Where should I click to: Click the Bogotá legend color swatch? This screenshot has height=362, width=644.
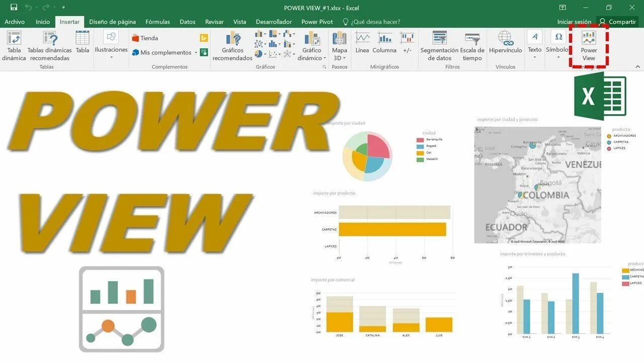pyautogui.click(x=420, y=146)
